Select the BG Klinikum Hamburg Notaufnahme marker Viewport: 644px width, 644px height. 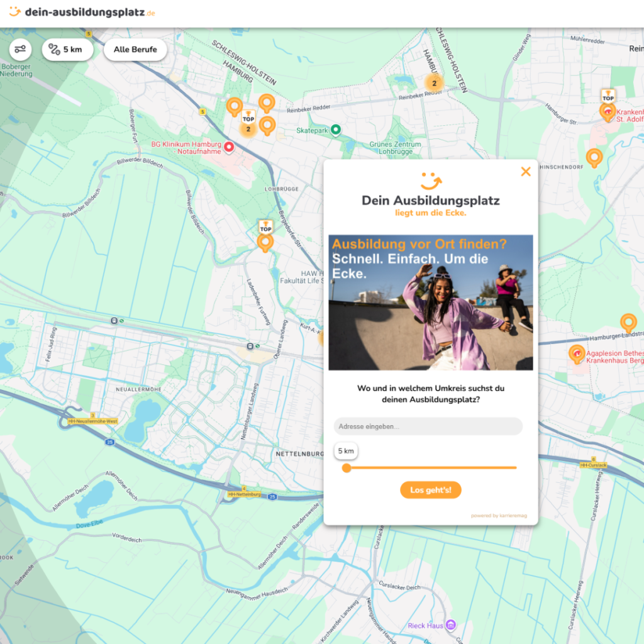[x=229, y=147]
